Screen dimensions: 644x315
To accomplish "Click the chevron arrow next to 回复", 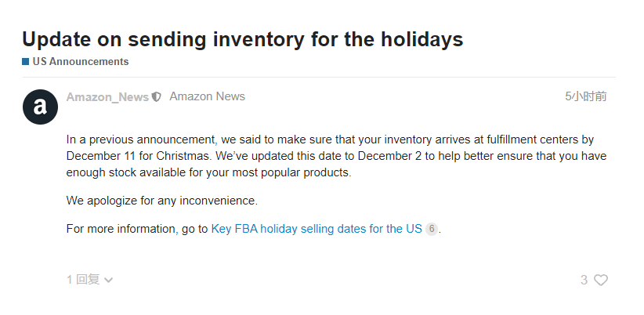I will point(109,280).
